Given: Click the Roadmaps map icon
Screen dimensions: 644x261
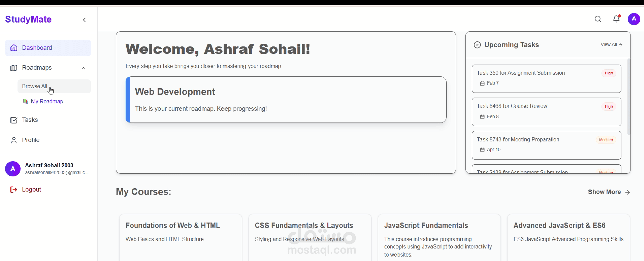Looking at the screenshot, I should [x=14, y=68].
